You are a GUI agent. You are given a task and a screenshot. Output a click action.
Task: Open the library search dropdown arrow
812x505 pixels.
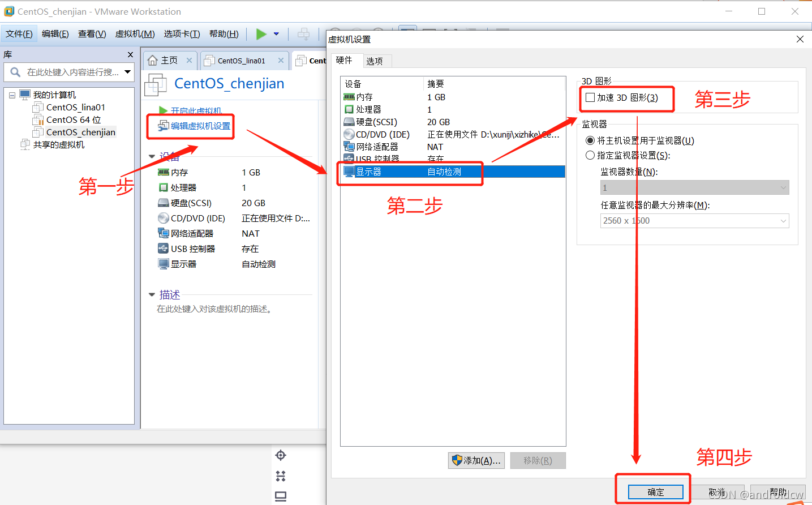coord(128,72)
